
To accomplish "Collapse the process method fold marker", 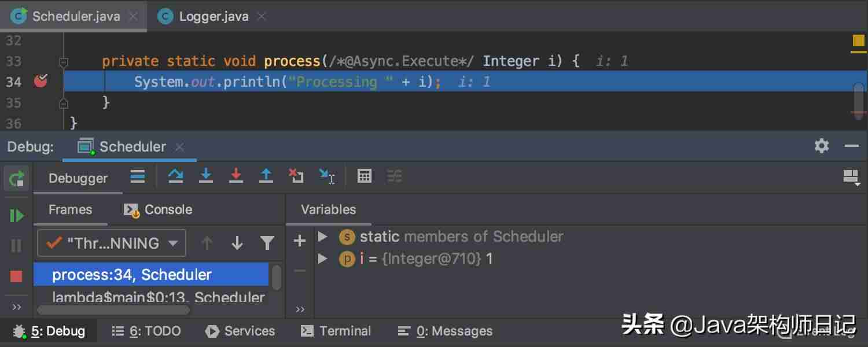I will (64, 61).
